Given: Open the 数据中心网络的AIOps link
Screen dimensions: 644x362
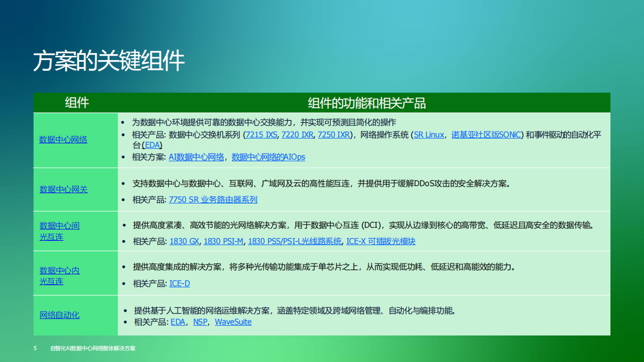Looking at the screenshot, I should [267, 157].
